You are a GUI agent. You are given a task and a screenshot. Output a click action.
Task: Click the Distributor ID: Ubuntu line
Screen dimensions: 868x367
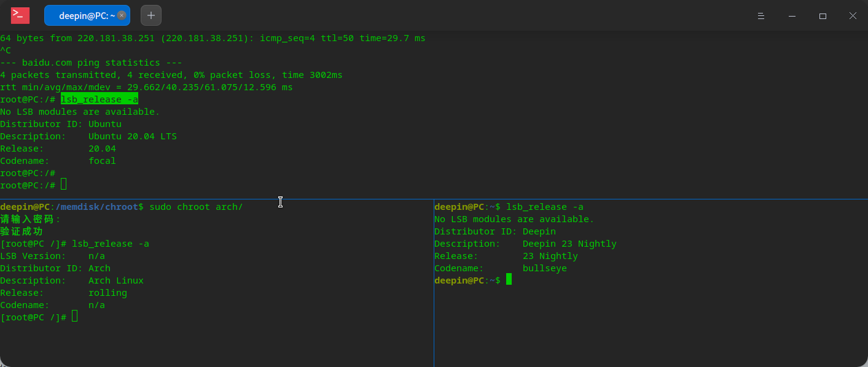61,124
